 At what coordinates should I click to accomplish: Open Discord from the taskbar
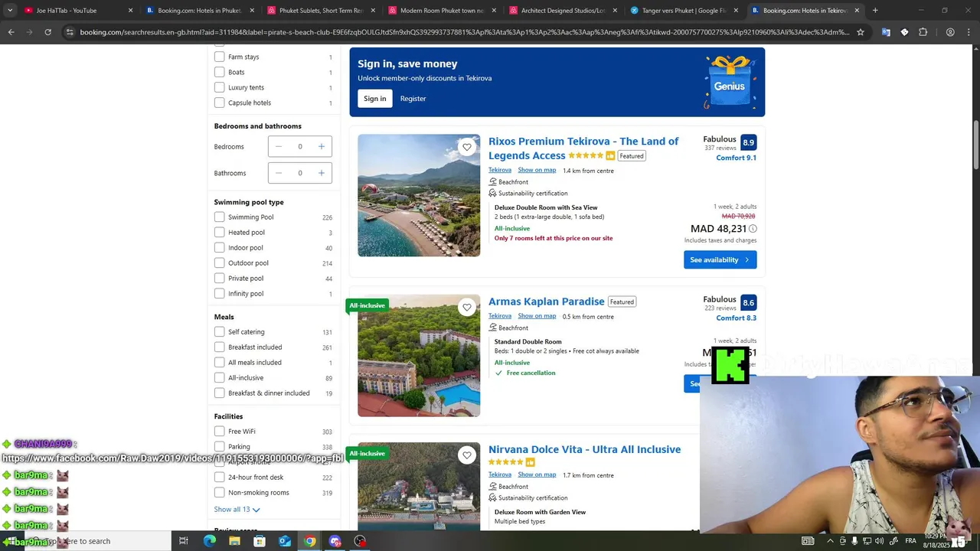pyautogui.click(x=335, y=541)
